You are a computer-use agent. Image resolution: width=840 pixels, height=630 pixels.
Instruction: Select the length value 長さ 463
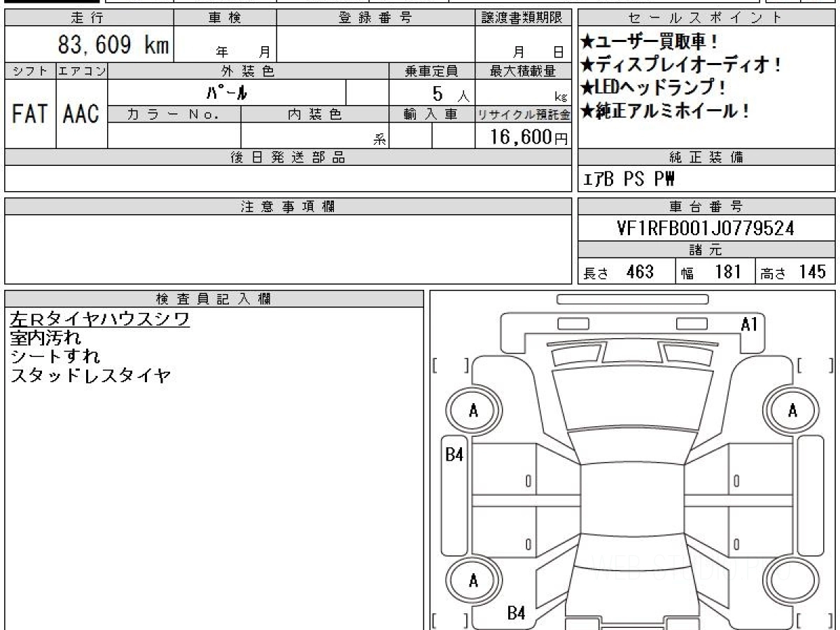pyautogui.click(x=619, y=272)
